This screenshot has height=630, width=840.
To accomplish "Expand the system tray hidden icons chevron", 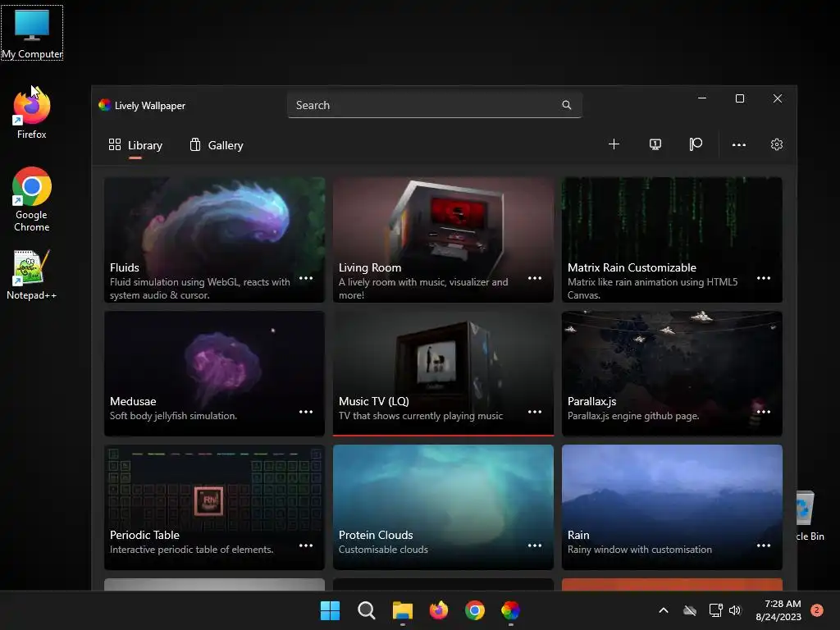I will click(x=663, y=610).
